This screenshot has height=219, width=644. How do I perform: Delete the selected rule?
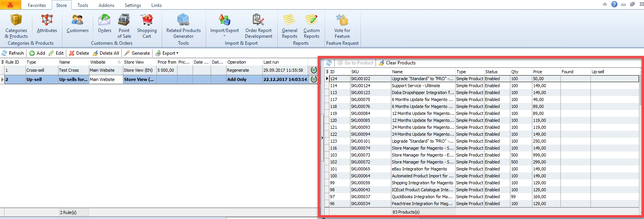[79, 53]
